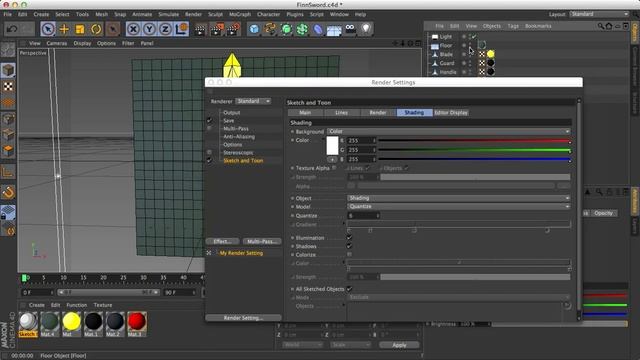Open the purple deformer icon
The image size is (640, 360).
[x=318, y=29]
